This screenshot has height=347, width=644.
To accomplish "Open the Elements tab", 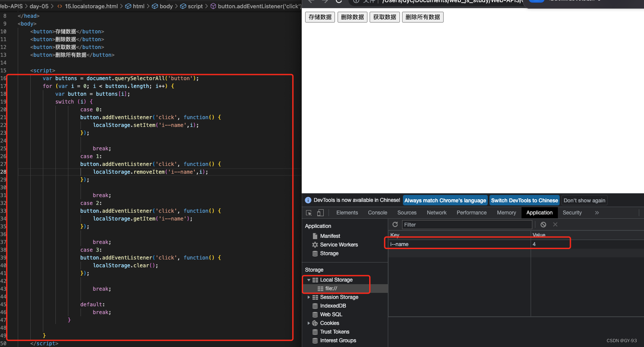I will (x=347, y=213).
